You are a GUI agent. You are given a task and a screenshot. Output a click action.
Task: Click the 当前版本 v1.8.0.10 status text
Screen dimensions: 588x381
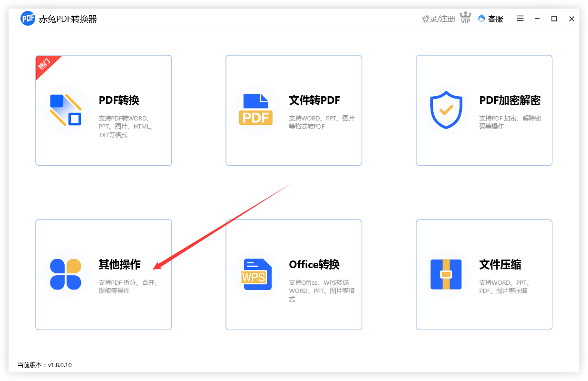click(x=44, y=365)
